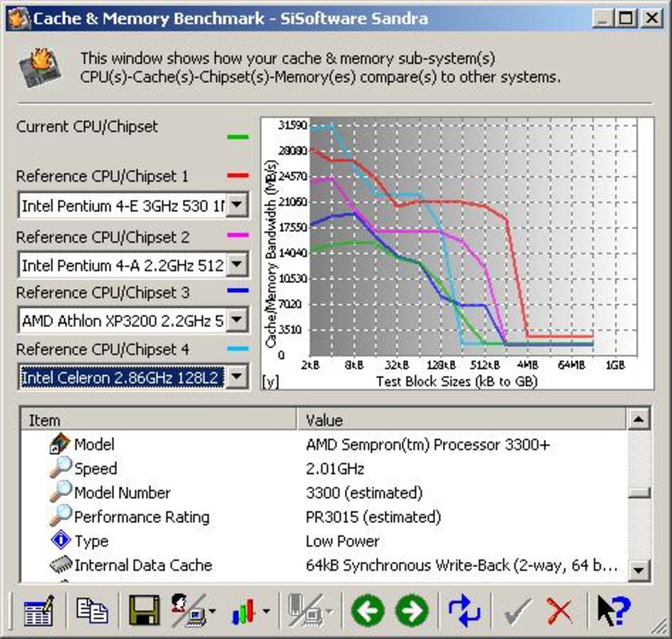Click the grey checkmark OK icon
Screen dimensions: 672x639
pos(517,611)
